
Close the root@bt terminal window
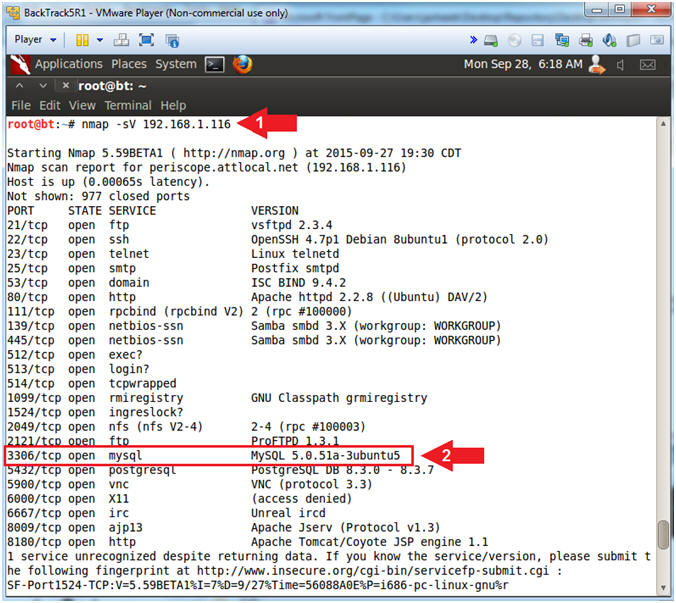click(x=66, y=86)
